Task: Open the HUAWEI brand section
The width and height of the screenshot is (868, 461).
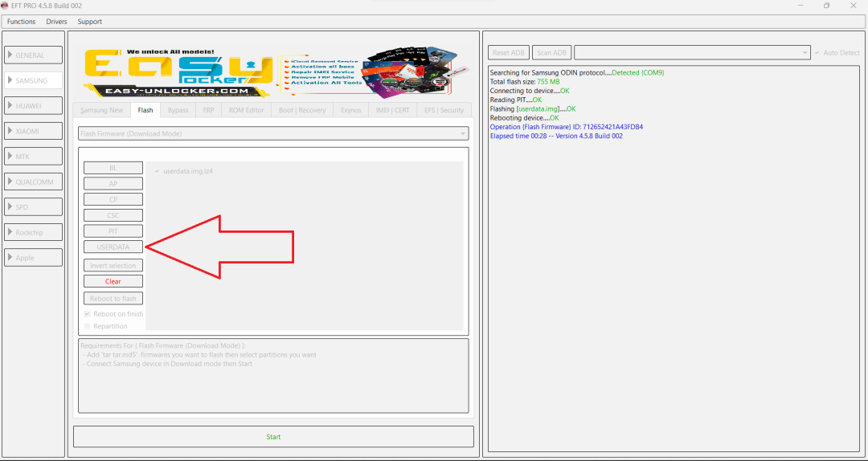Action: click(x=34, y=106)
